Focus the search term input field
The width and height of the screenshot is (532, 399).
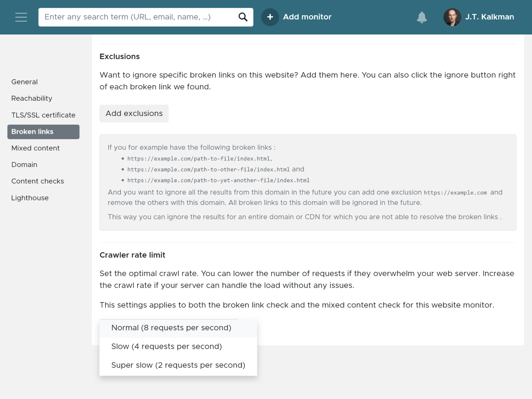(x=139, y=17)
